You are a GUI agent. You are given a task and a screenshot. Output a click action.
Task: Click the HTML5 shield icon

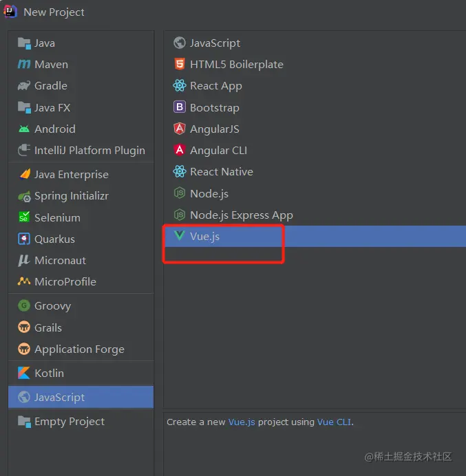point(180,64)
